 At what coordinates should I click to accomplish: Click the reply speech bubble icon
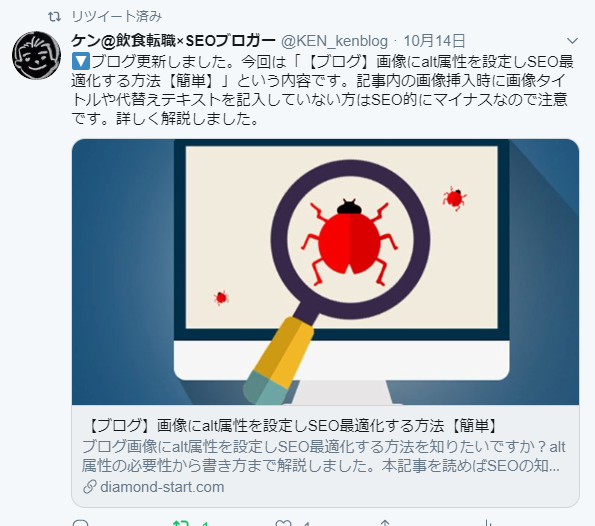tap(80, 523)
